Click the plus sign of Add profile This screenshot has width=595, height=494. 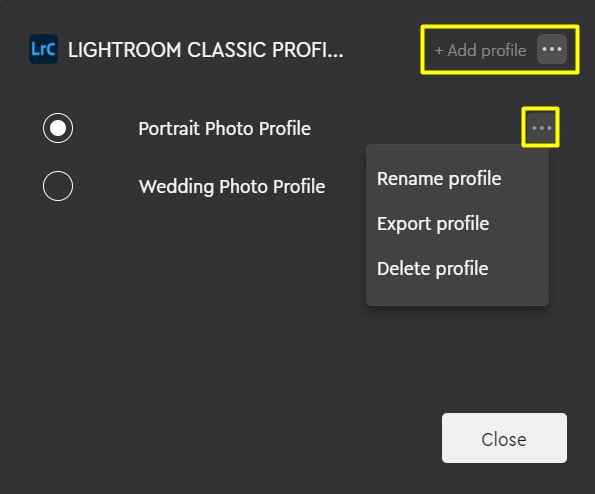(439, 50)
